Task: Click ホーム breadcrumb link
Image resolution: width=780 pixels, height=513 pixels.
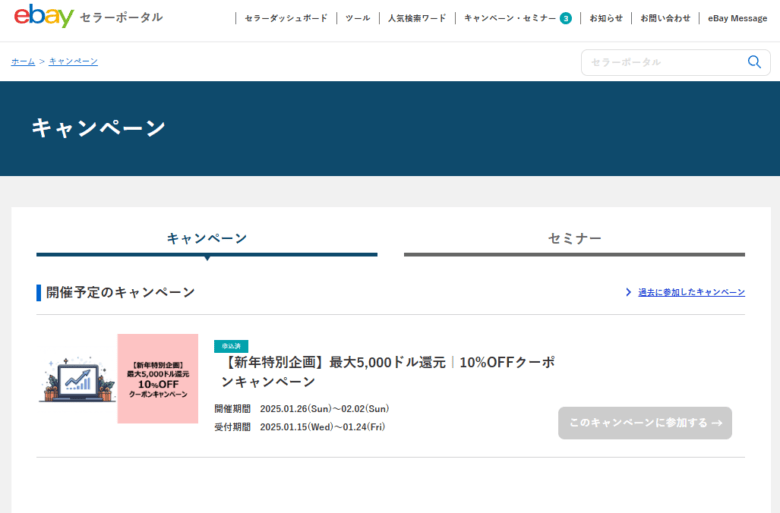Action: [23, 62]
